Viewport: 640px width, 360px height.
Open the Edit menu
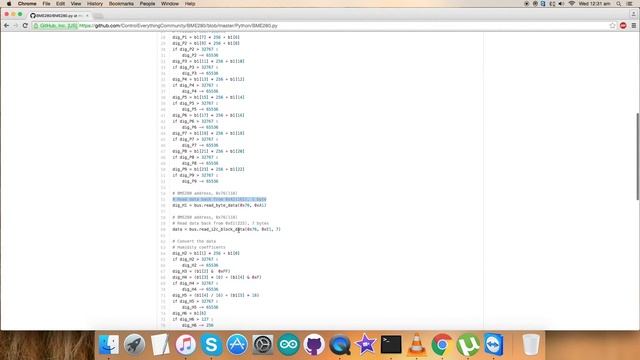(x=60, y=4)
